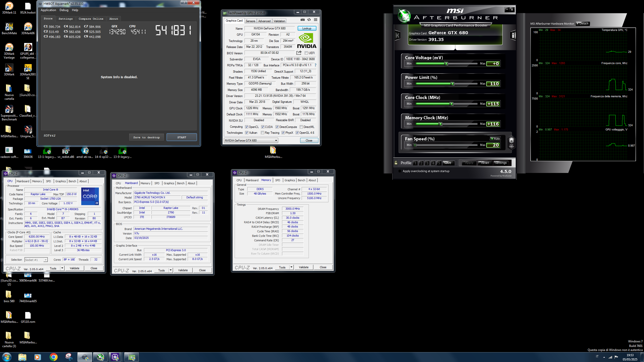Toggle the Vulkan checkbox in GPU-Z

pyautogui.click(x=247, y=133)
